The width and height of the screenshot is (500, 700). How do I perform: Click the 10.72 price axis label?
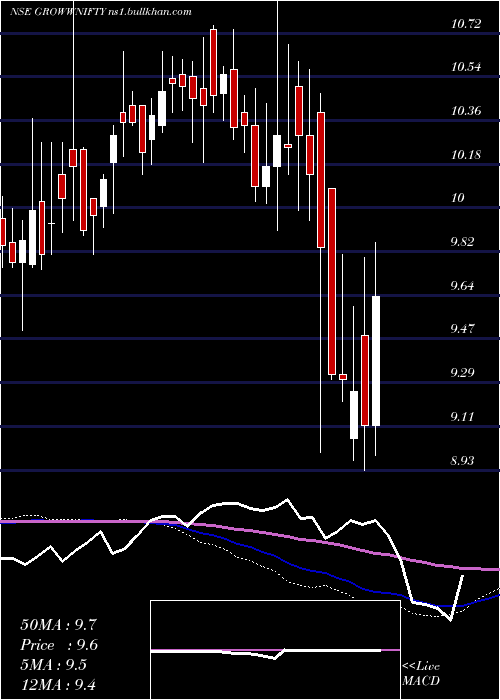pyautogui.click(x=466, y=24)
